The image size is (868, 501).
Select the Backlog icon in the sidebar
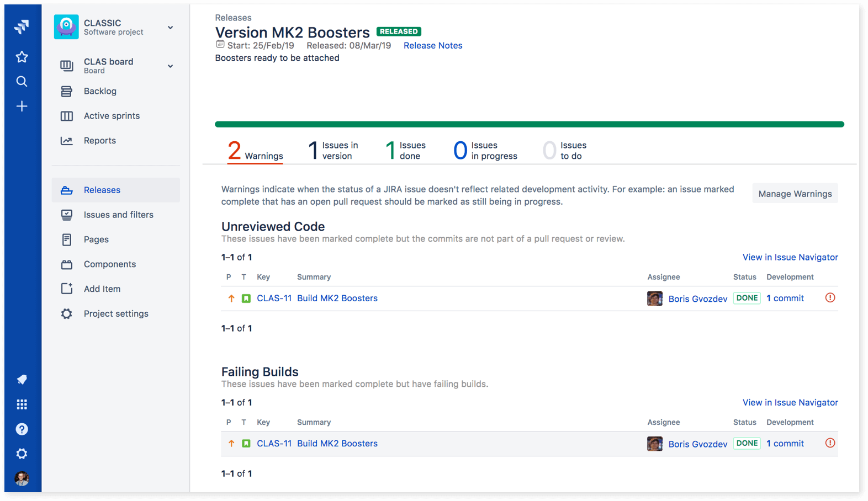[66, 91]
